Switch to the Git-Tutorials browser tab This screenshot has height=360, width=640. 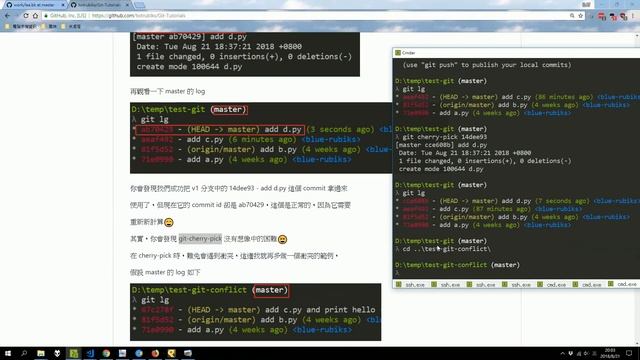pyautogui.click(x=99, y=5)
